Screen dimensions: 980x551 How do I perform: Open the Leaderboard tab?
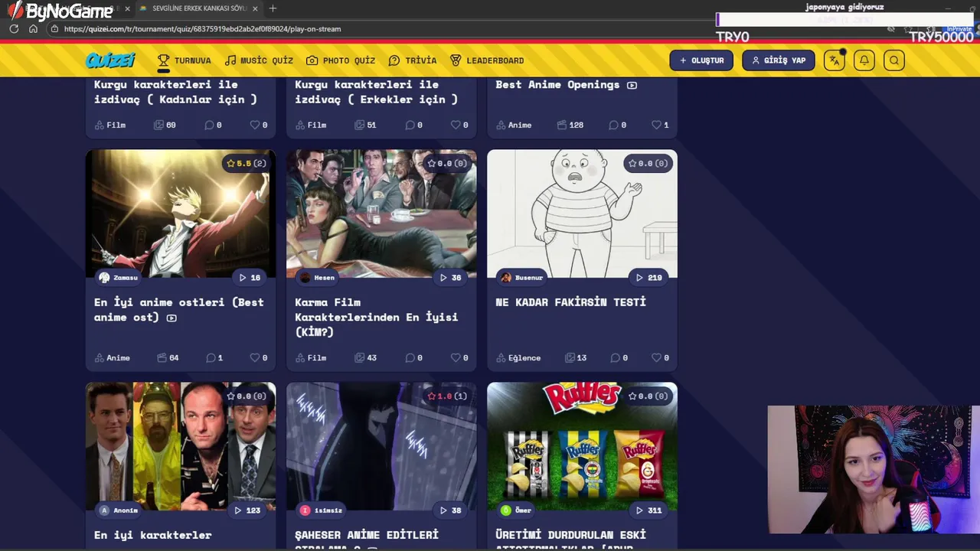[487, 60]
